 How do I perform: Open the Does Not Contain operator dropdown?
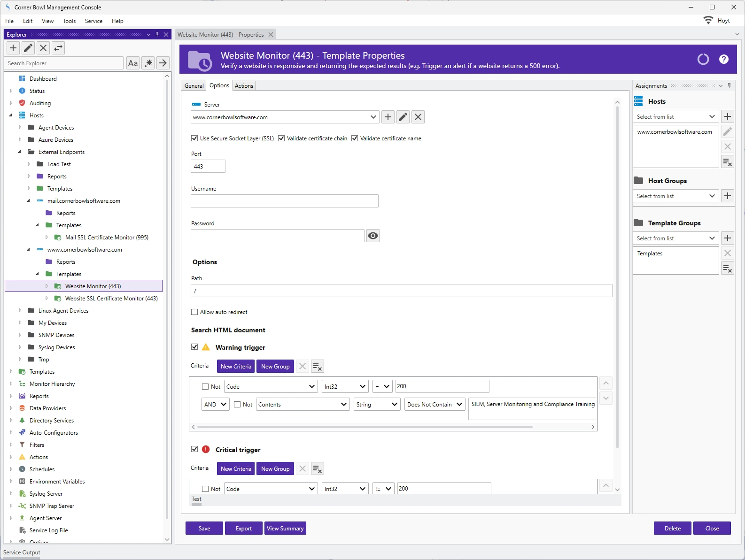click(459, 405)
